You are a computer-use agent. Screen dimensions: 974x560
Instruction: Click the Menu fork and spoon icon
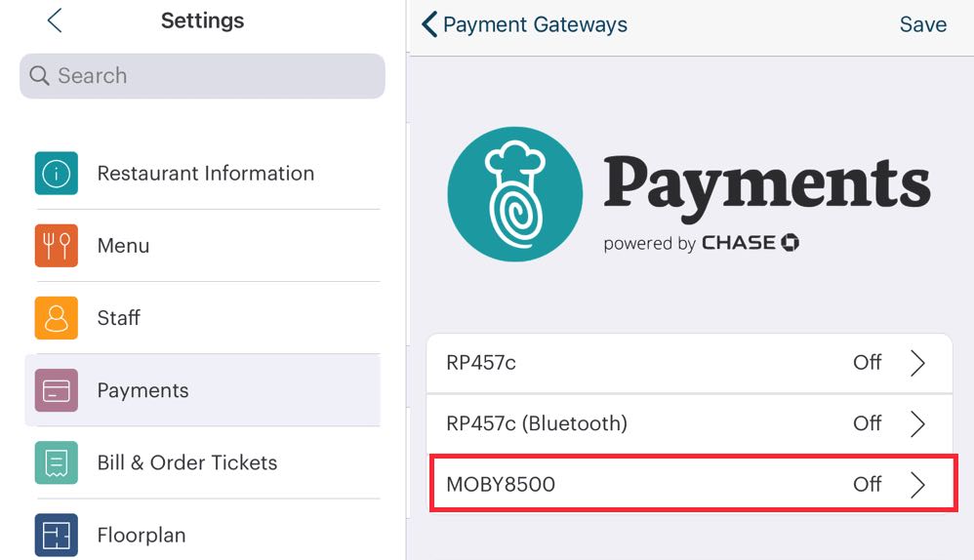click(x=57, y=246)
